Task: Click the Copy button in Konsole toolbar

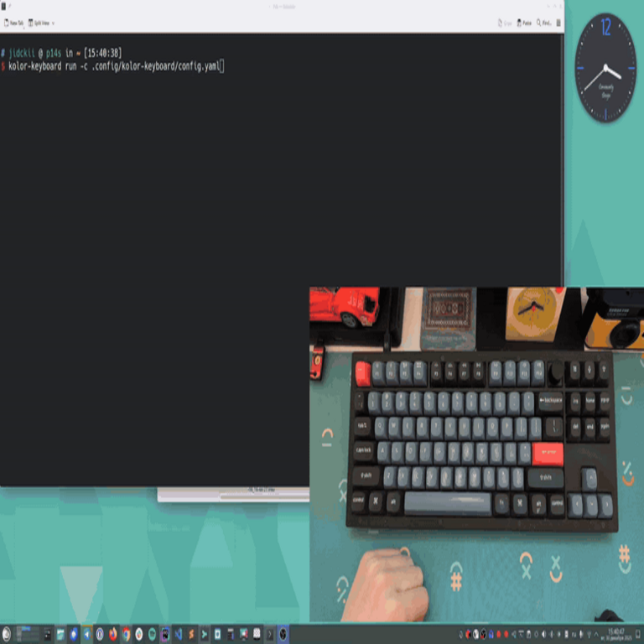Action: pyautogui.click(x=505, y=23)
